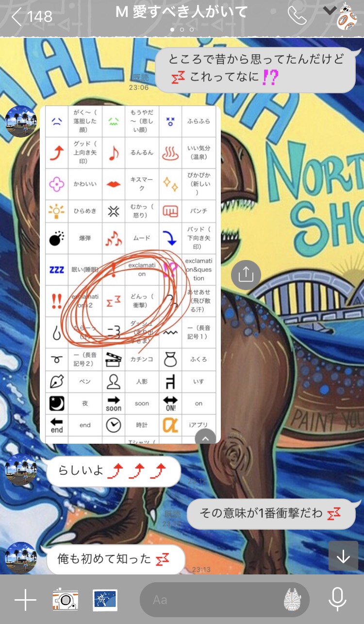Collapse image with the up chevron button
This screenshot has height=624, width=364.
tap(205, 438)
